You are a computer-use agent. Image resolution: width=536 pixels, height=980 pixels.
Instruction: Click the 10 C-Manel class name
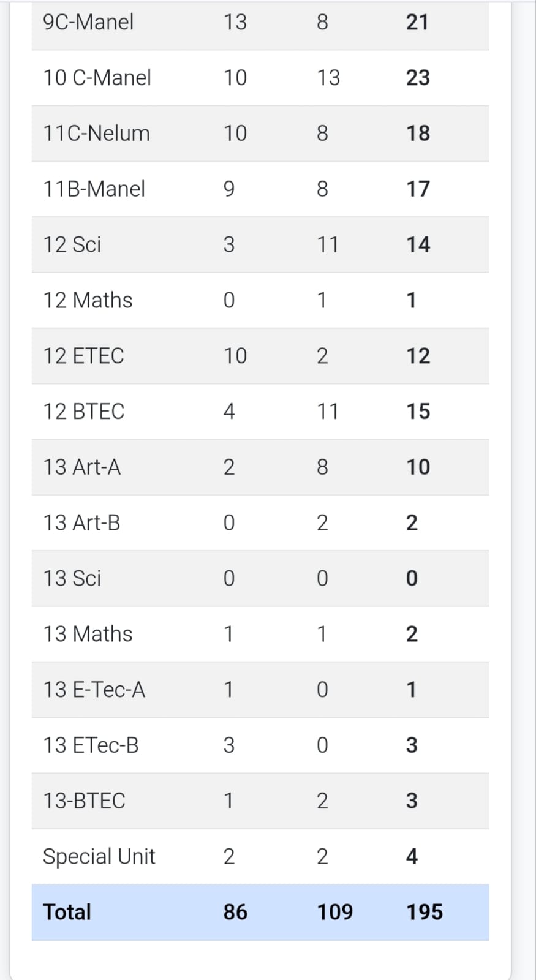click(97, 78)
